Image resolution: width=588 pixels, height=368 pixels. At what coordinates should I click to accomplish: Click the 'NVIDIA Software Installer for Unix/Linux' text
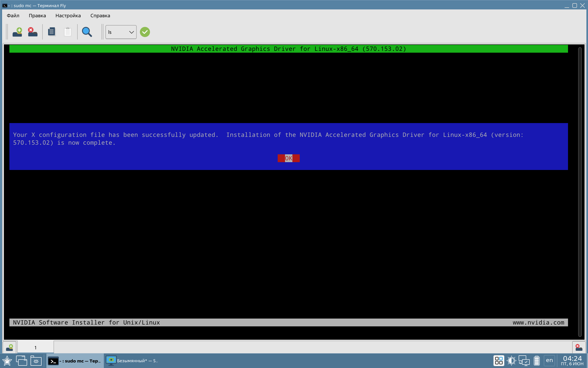tap(87, 322)
